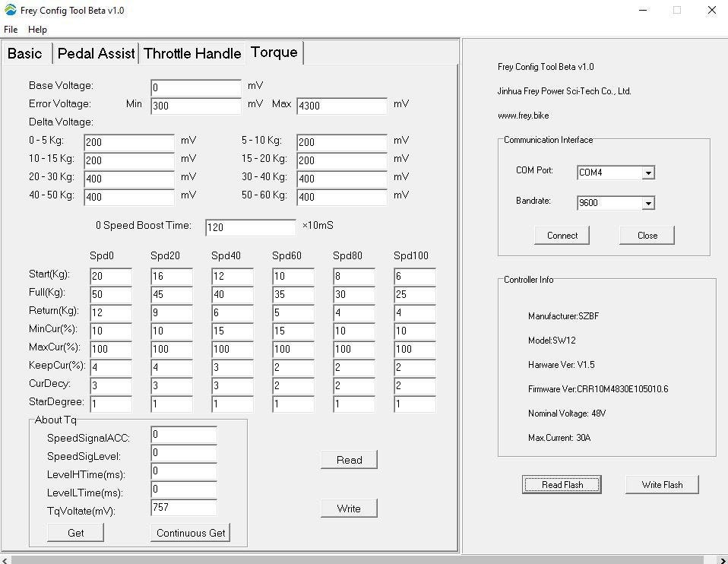Screen dimensions: 728x564
Task: Click the Start(Kg) field under Spd0
Action: [x=111, y=277]
